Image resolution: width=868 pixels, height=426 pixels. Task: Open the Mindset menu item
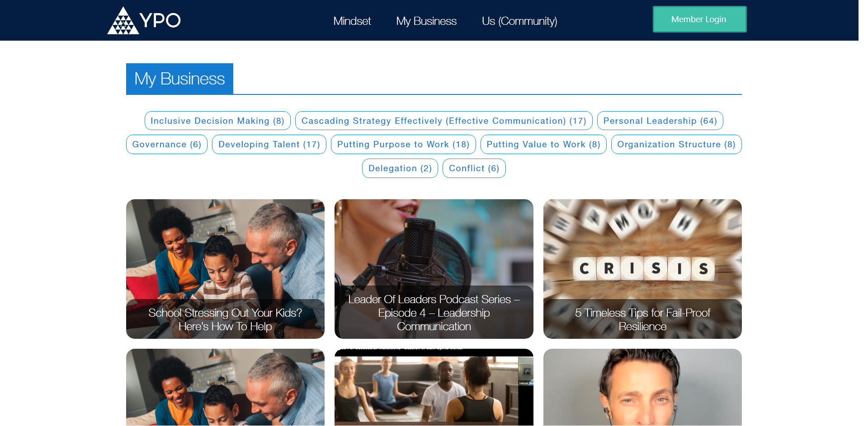tap(352, 21)
